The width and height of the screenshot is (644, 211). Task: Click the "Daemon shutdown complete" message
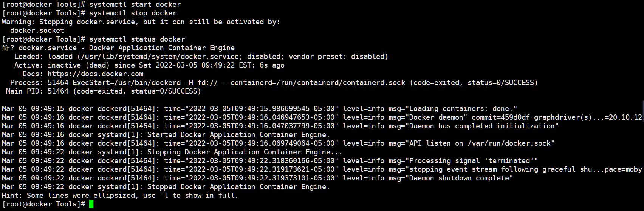(x=461, y=178)
